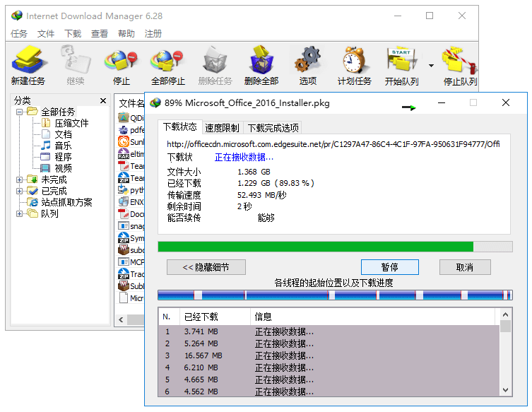Click the QiDi file list icon

pos(123,118)
